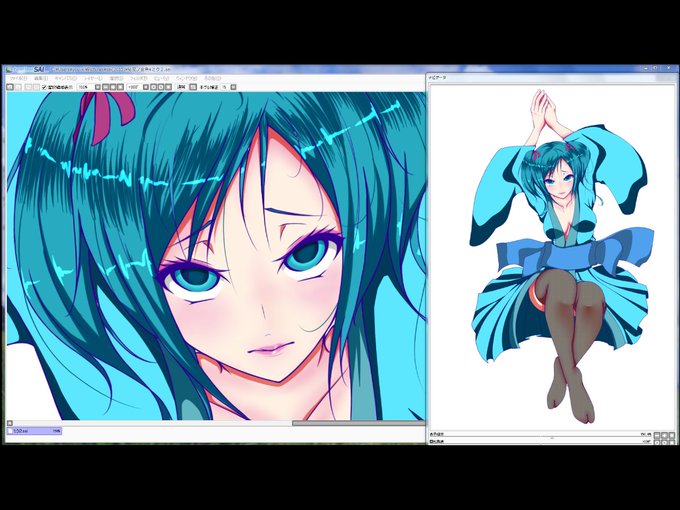Click the flip view horizontally icon

[x=193, y=87]
